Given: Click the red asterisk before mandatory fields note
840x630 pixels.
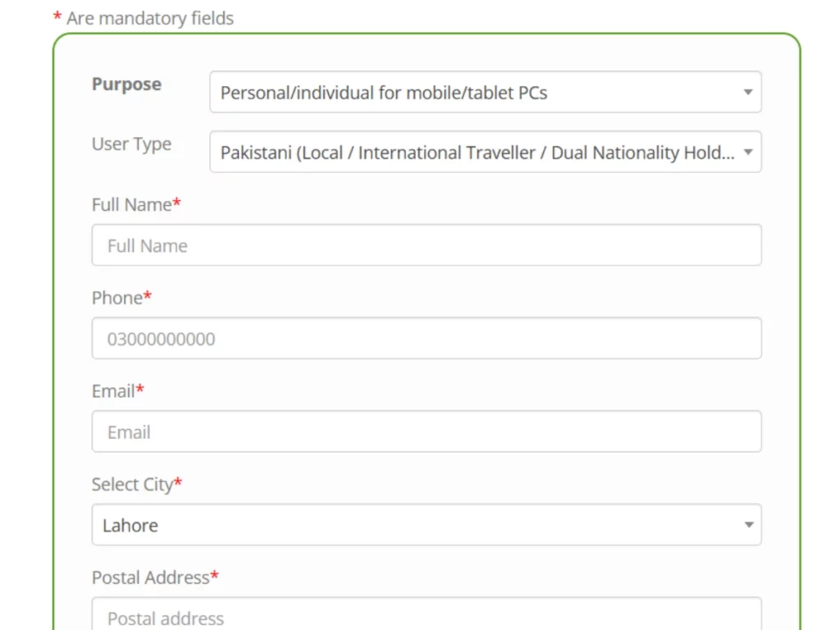Looking at the screenshot, I should coord(57,17).
